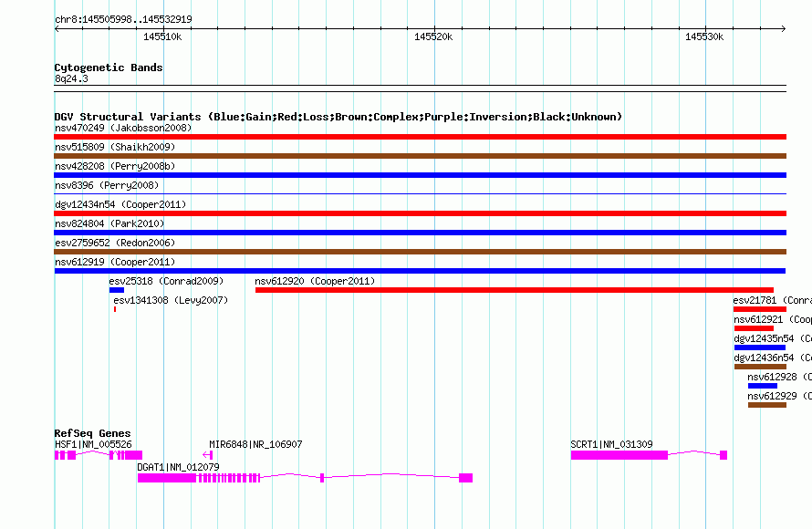Click the SCRT1 large exon block

619,455
